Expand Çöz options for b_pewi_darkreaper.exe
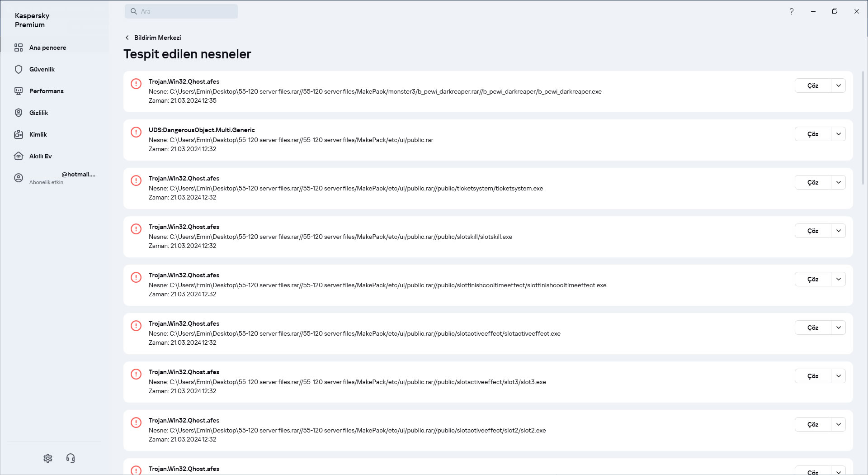 (x=839, y=85)
